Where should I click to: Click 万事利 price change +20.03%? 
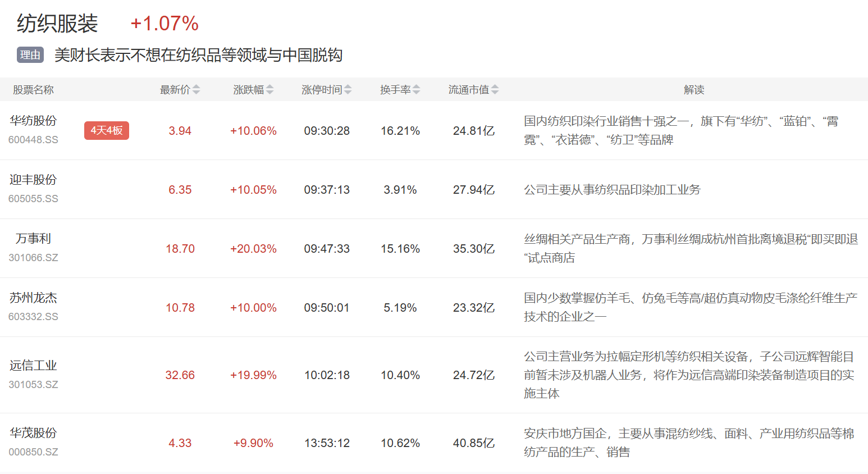point(253,249)
